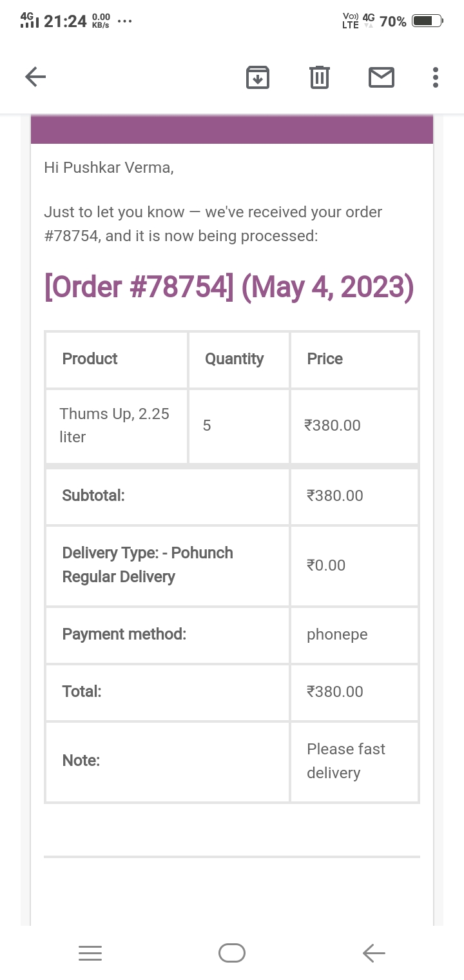Tap the back arrow in email toolbar
464x980 pixels.
pyautogui.click(x=35, y=77)
